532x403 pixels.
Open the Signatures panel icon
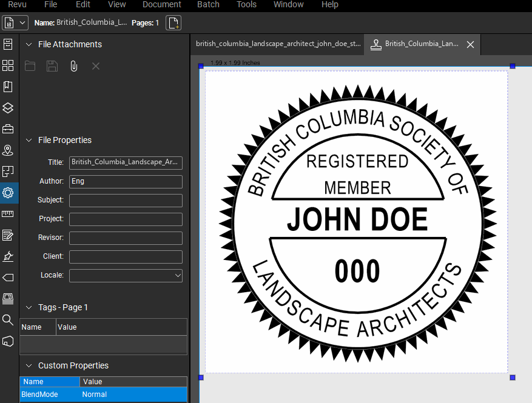point(8,256)
